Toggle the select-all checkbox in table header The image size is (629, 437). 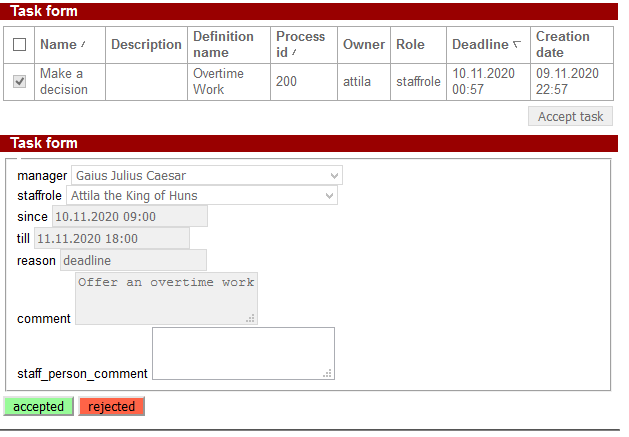coord(20,45)
